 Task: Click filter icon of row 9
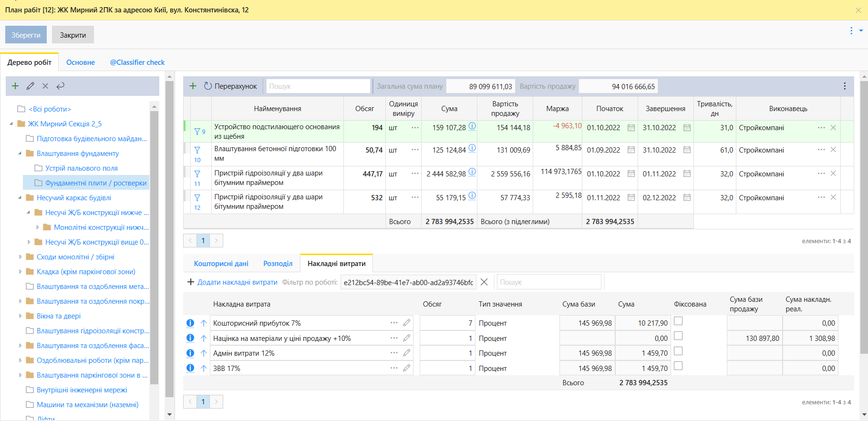point(197,131)
